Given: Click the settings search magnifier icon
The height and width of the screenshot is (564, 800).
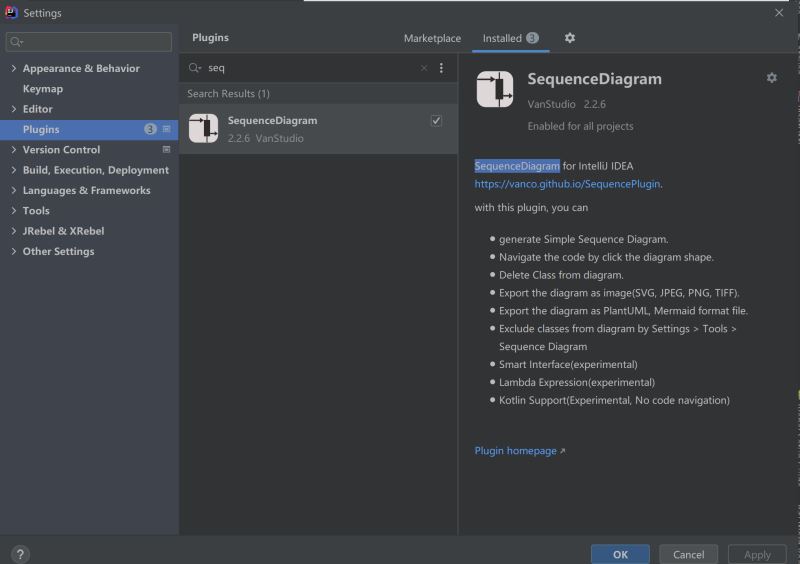Looking at the screenshot, I should coord(16,42).
